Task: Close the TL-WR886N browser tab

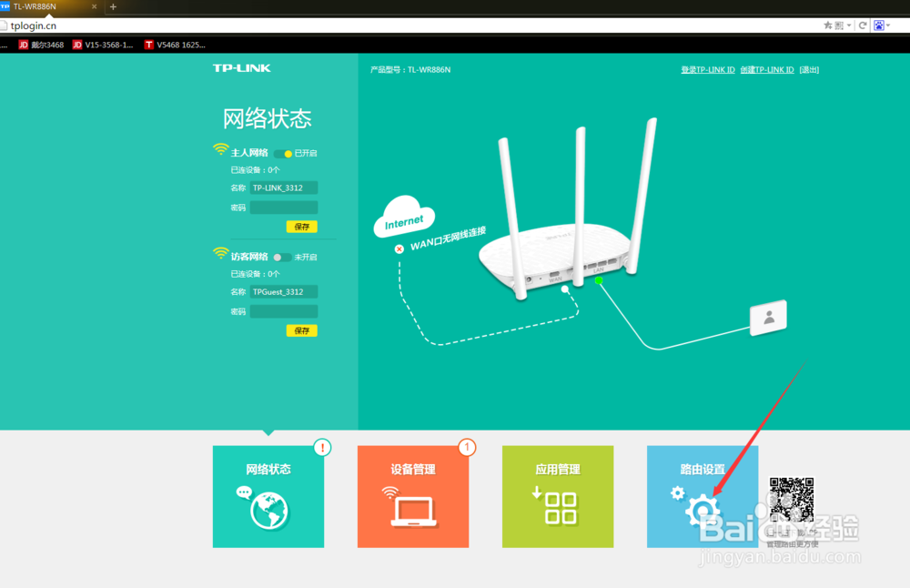Action: (94, 6)
